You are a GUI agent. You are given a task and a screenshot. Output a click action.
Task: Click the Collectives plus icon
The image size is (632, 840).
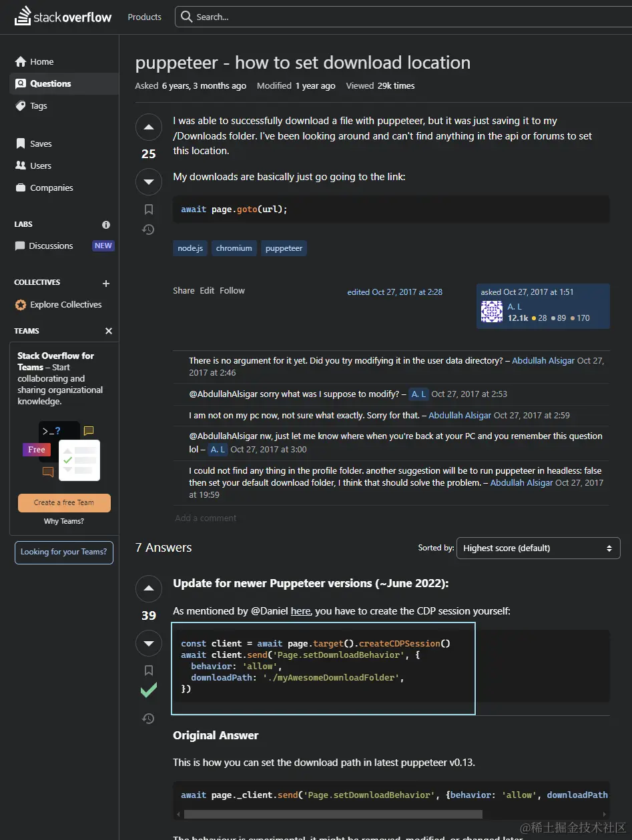(106, 284)
